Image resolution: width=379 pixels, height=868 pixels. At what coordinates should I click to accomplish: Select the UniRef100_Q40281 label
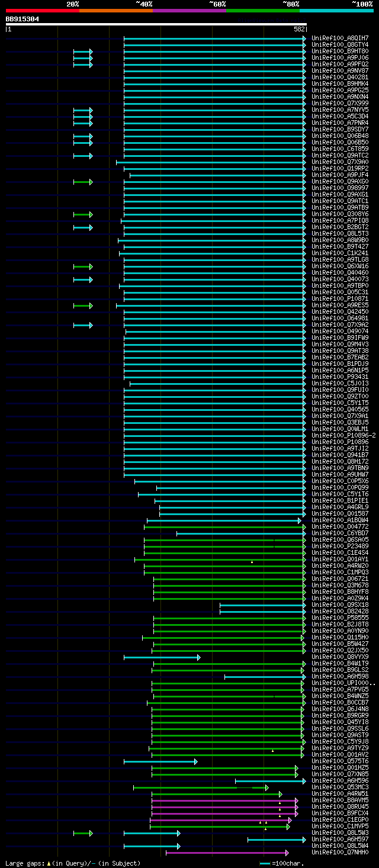point(340,77)
